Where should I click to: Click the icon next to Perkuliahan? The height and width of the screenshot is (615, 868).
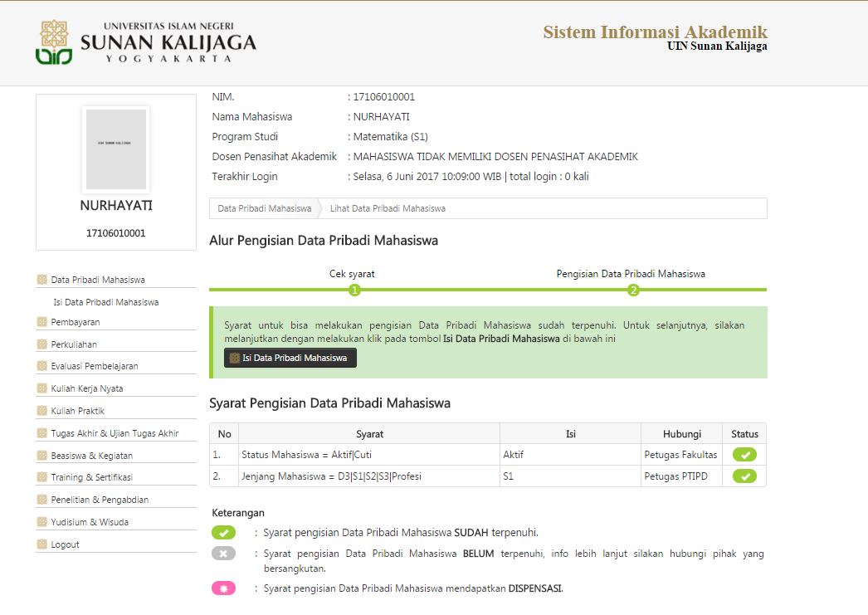point(42,344)
